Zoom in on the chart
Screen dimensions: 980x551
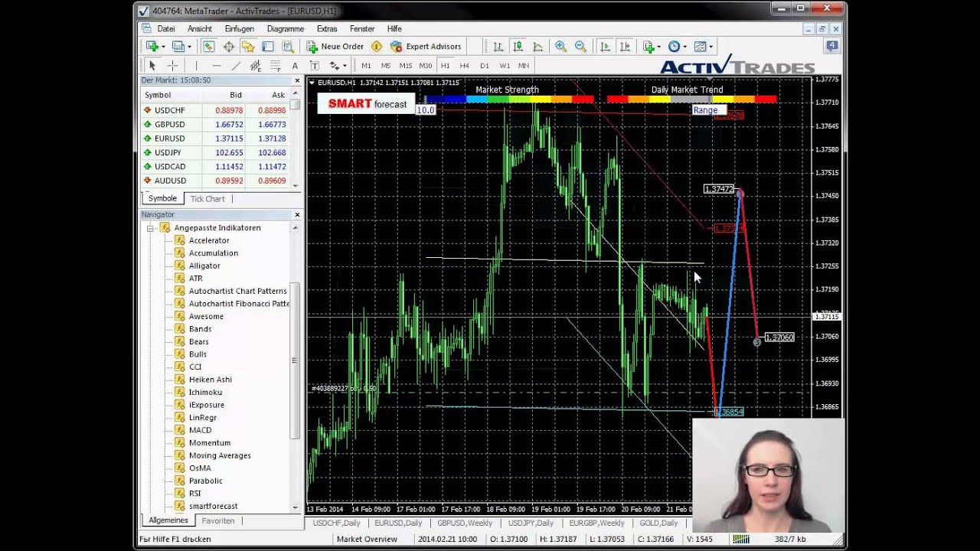[x=561, y=47]
